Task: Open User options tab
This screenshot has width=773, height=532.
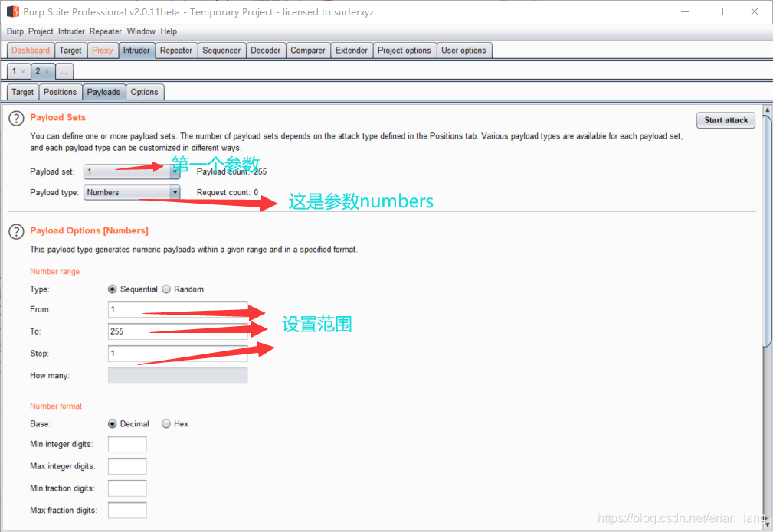Action: [463, 51]
